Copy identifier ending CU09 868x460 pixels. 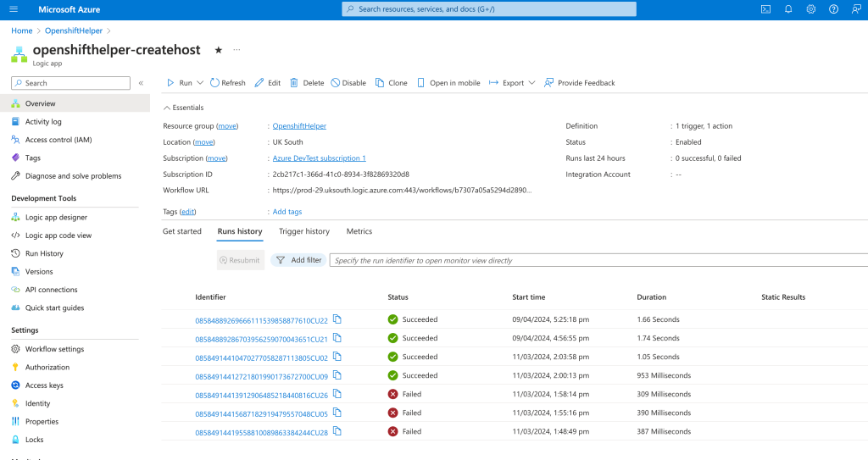click(x=337, y=375)
